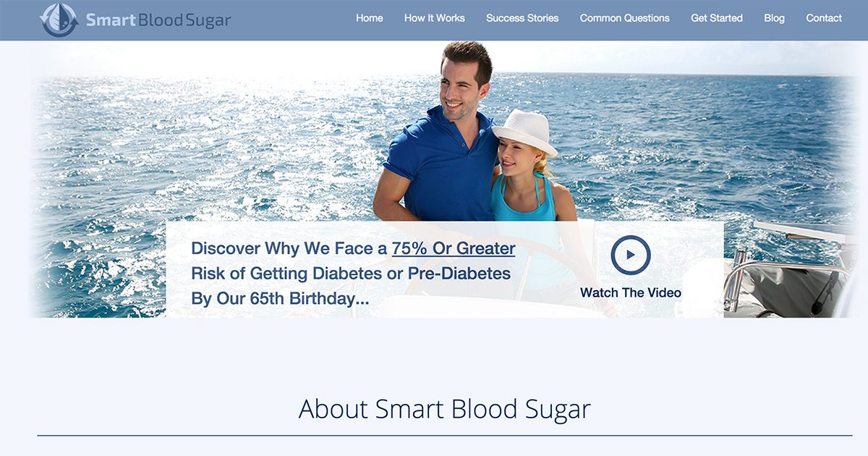Open the Contact page

(x=824, y=18)
